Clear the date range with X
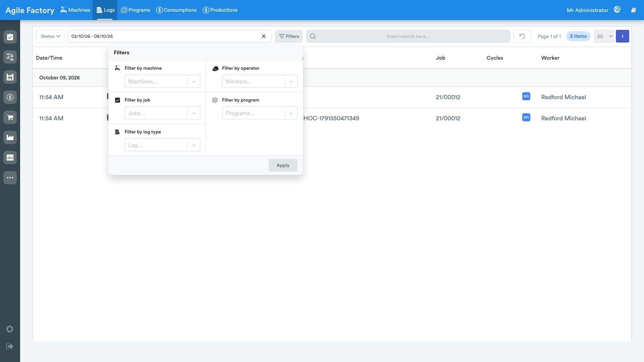Screen dimensions: 644x362 264,36
